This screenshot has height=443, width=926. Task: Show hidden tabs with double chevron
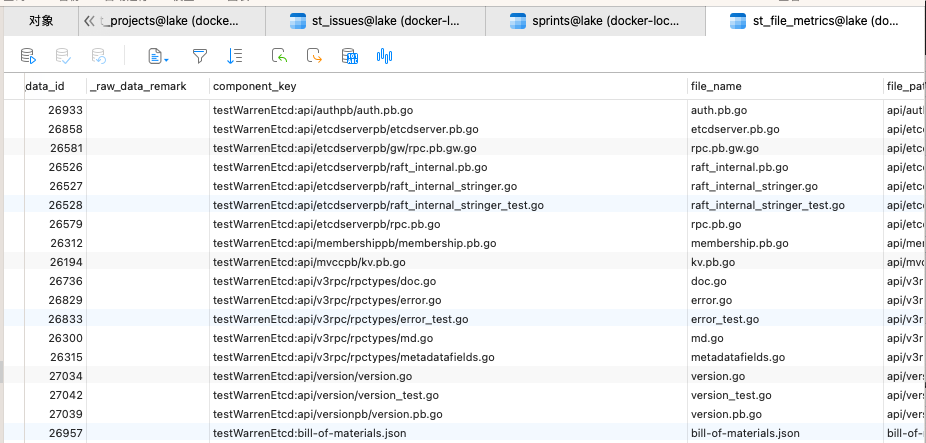tap(89, 21)
